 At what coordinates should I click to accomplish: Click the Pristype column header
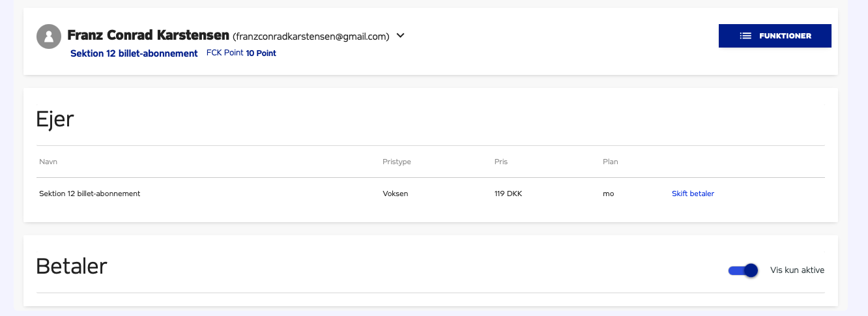click(397, 162)
